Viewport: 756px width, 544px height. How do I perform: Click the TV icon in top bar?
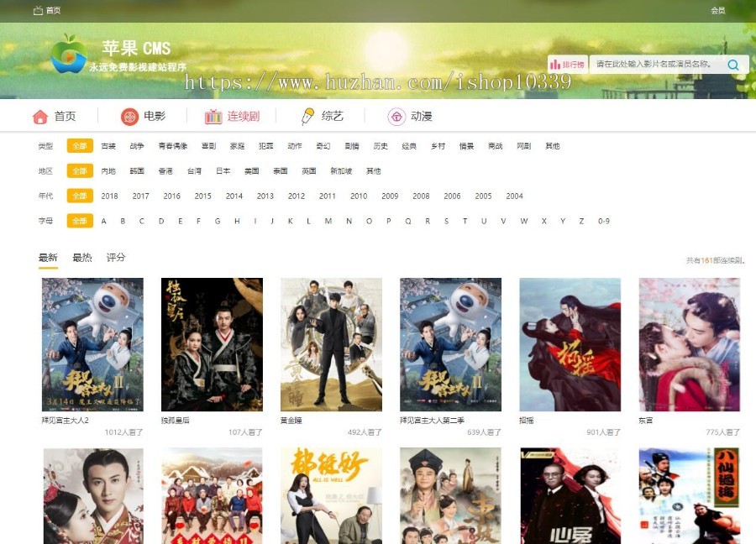click(x=38, y=11)
